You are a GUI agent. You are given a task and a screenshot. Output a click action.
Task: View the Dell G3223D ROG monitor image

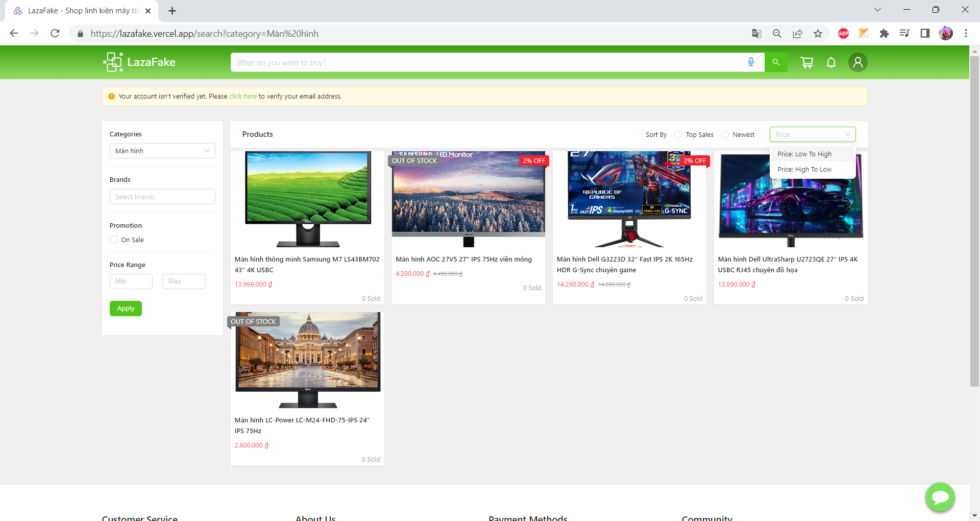(629, 199)
